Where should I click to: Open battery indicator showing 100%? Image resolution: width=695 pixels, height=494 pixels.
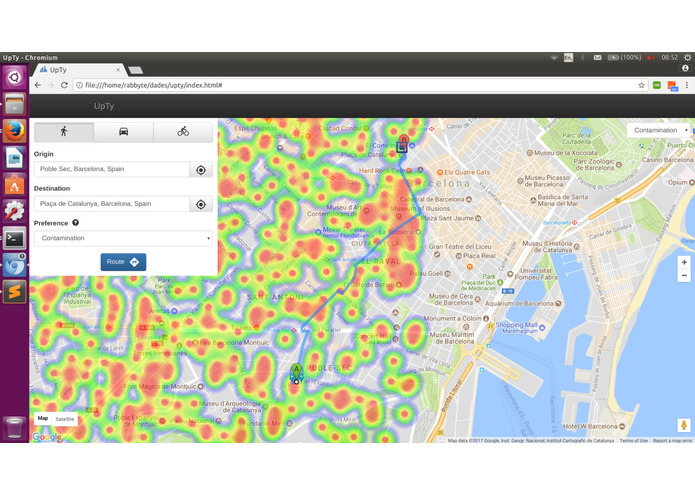tap(624, 58)
